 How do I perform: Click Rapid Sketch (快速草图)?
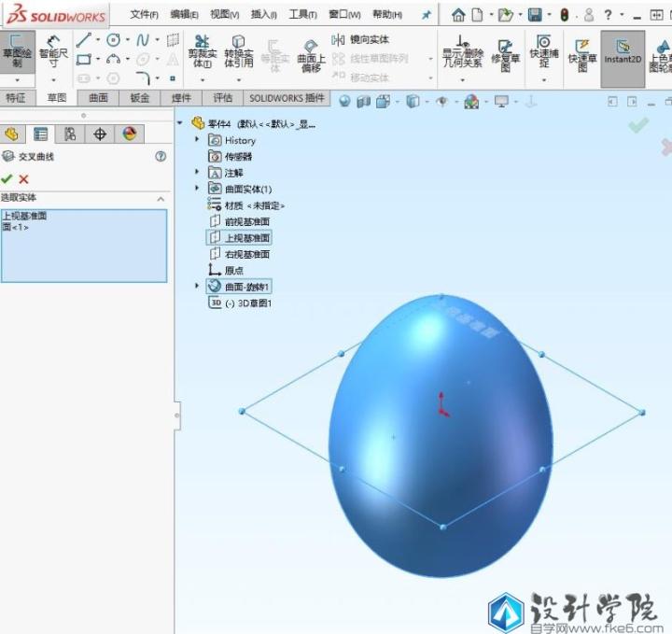(582, 56)
